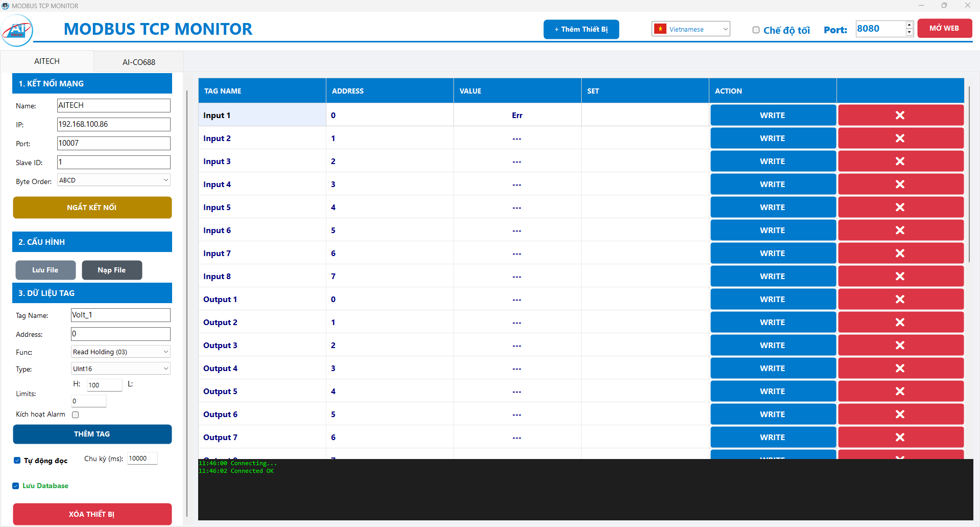Click the AI Tech logo

click(x=17, y=31)
